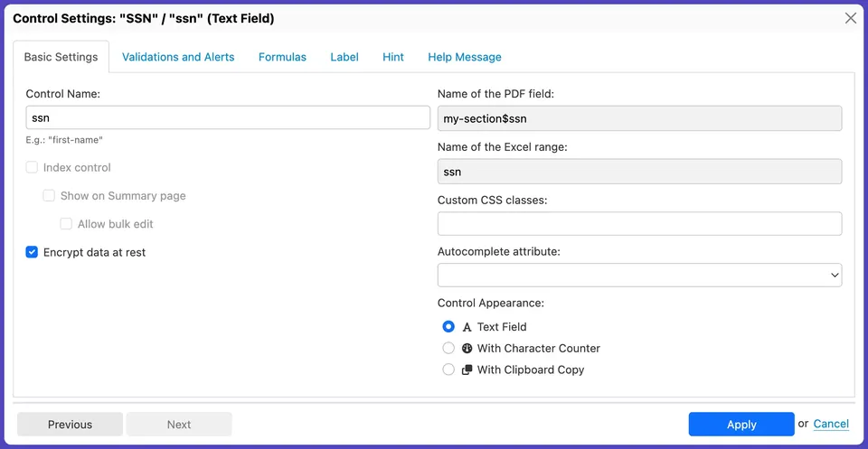Focus the Custom CSS classes field
Screen dimensions: 868x449
639,223
